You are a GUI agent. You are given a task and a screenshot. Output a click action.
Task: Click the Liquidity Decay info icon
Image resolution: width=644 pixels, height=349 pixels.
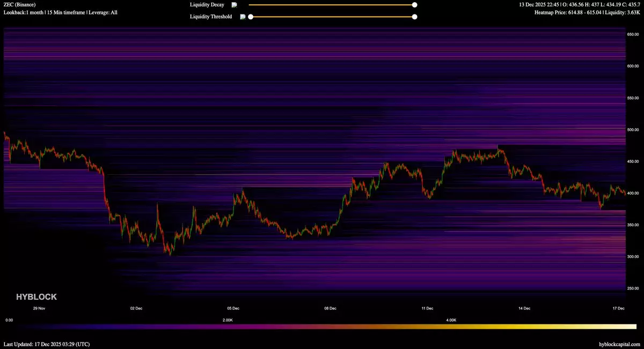(234, 5)
